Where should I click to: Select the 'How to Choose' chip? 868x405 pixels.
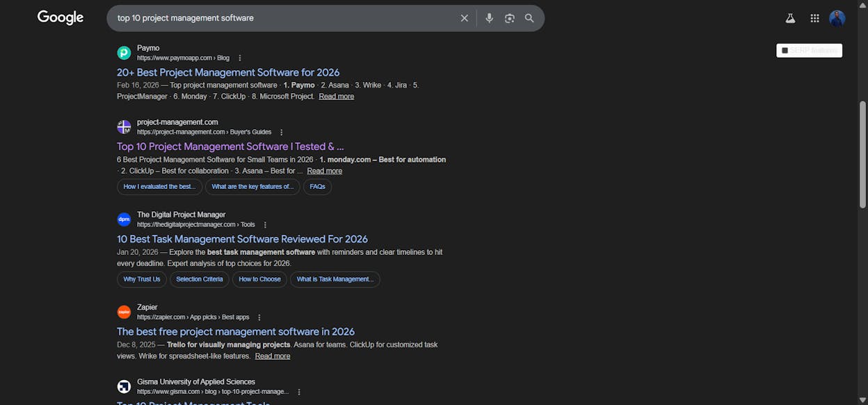[259, 279]
